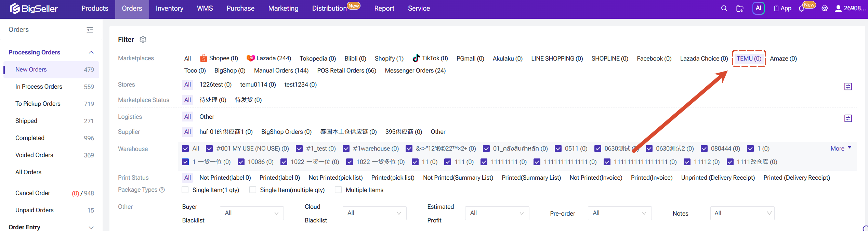This screenshot has height=231, width=868.
Task: Filter by Lazada marketplace
Action: 269,59
